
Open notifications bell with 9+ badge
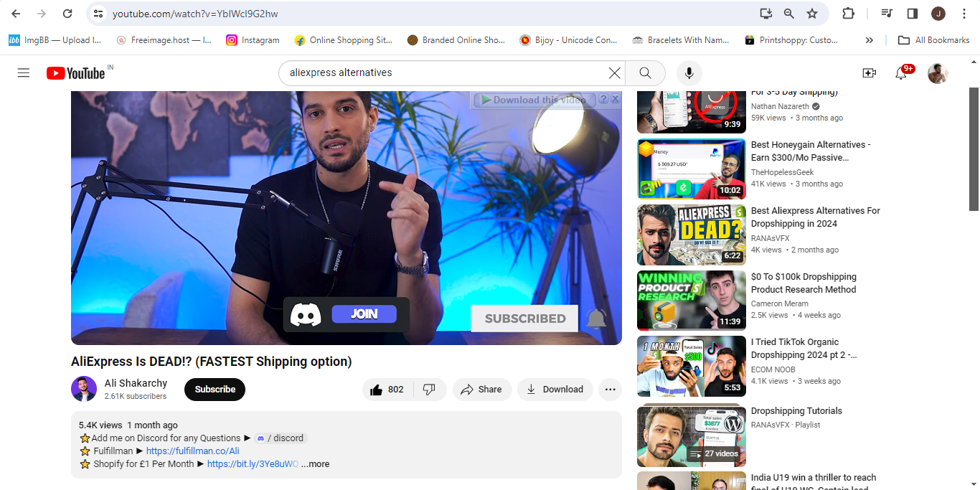pyautogui.click(x=901, y=72)
